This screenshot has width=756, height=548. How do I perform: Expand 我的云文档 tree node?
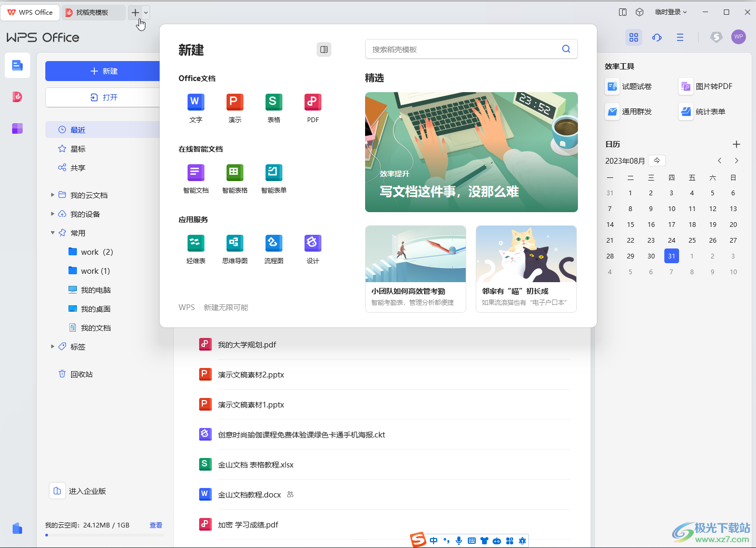click(53, 195)
